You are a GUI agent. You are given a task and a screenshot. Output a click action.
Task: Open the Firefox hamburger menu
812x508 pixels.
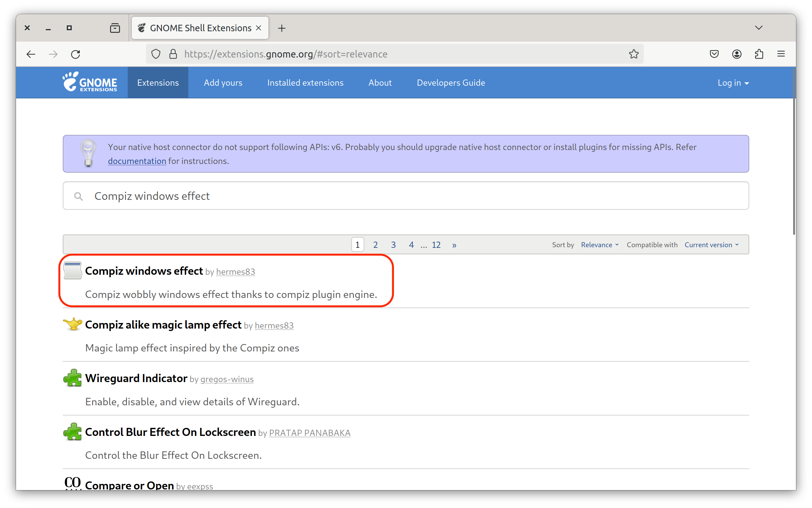[781, 54]
